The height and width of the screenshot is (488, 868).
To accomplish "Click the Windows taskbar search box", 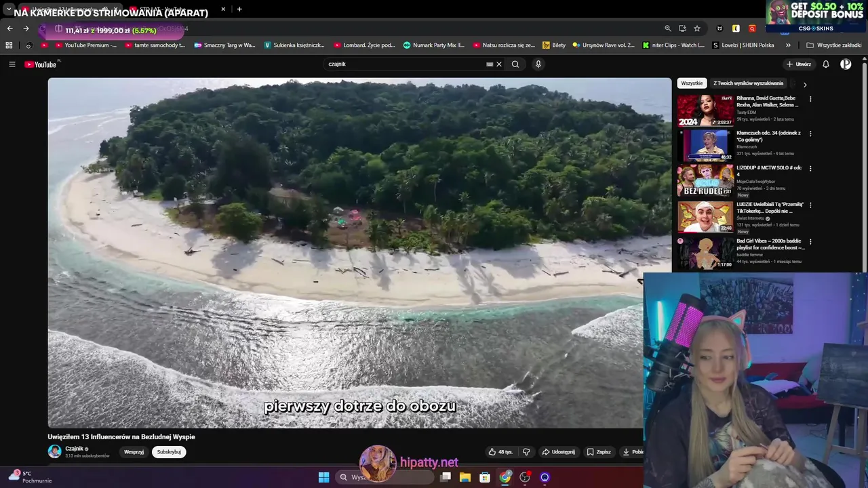I will 385,477.
